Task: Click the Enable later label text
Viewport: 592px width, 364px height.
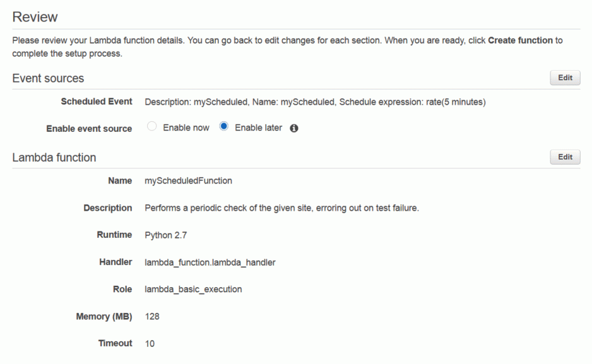Action: click(258, 128)
